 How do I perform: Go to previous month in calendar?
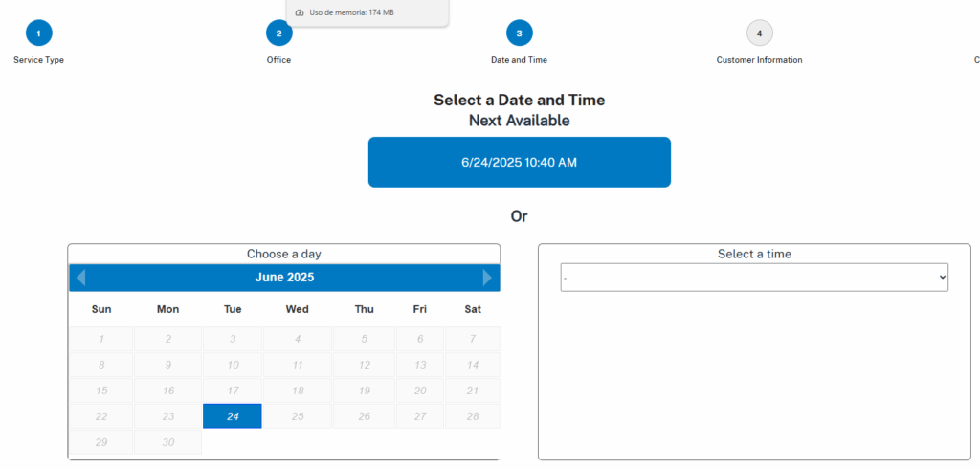point(80,278)
